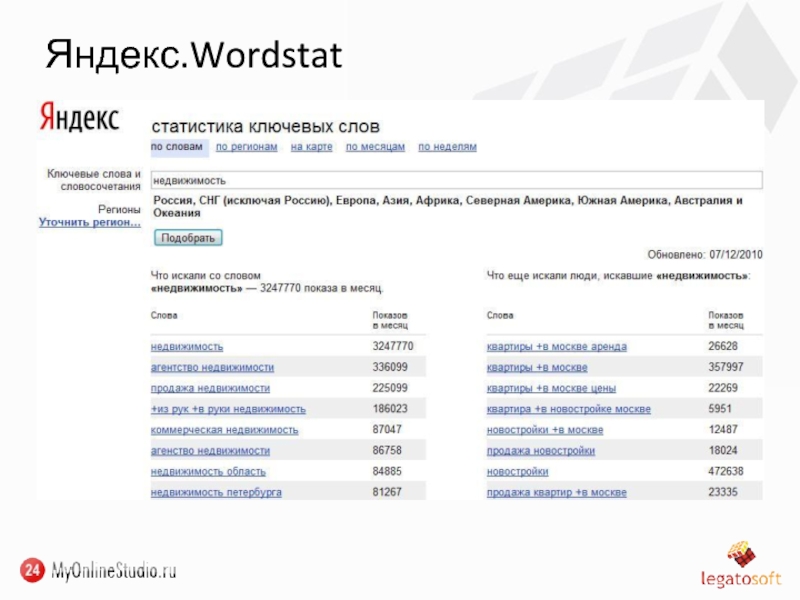Image resolution: width=800 pixels, height=600 pixels.
Task: Open the 'по неделям' tab
Action: coord(447,147)
